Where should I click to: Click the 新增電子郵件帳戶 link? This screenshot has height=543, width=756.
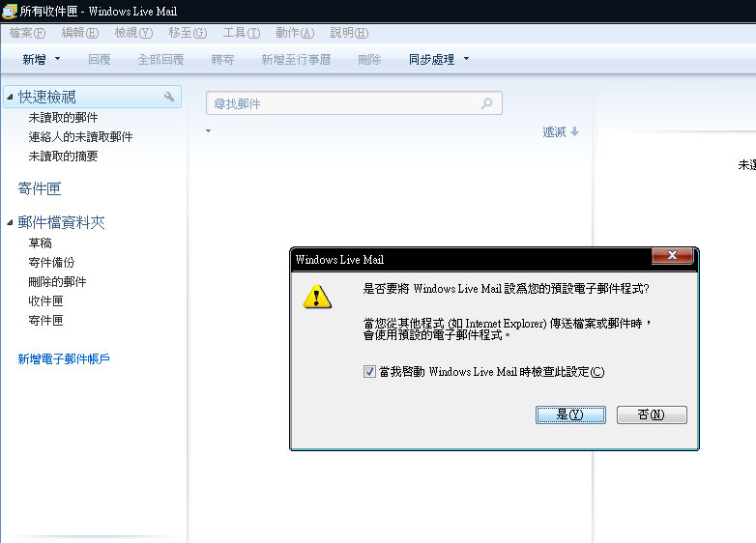click(x=64, y=359)
